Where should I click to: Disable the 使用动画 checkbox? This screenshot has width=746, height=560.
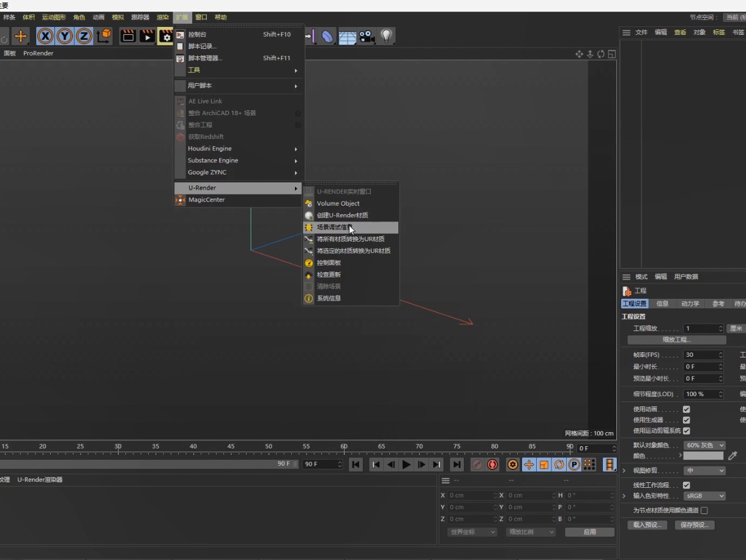[x=687, y=409]
